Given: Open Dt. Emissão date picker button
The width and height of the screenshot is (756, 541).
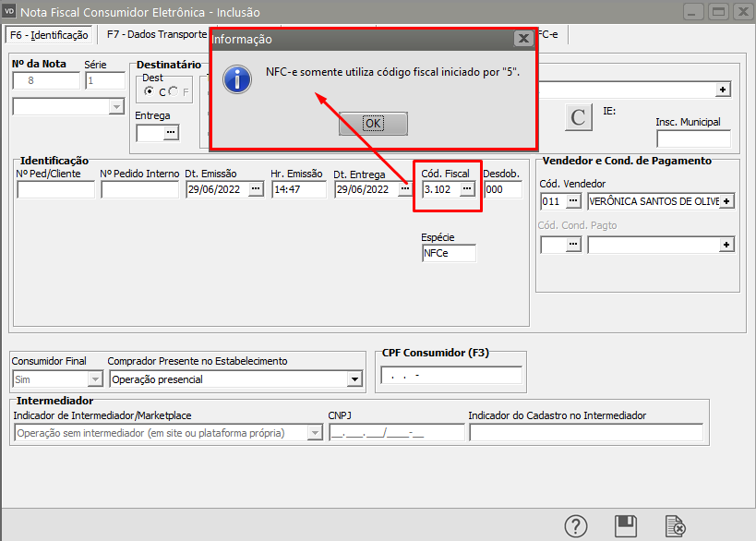Looking at the screenshot, I should click(x=256, y=188).
